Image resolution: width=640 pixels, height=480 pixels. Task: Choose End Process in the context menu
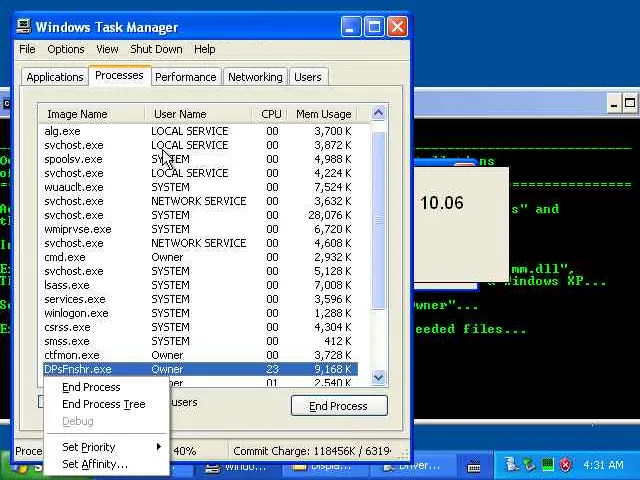pyautogui.click(x=107, y=387)
